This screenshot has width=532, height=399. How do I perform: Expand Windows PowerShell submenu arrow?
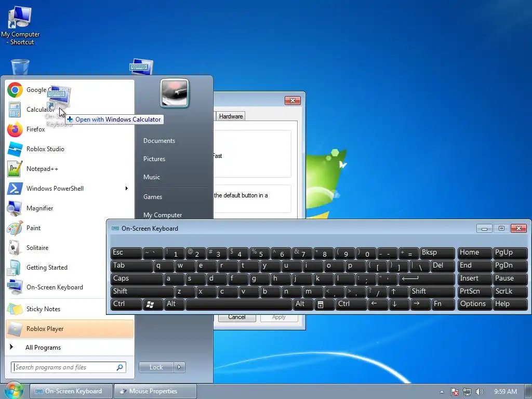pos(127,188)
